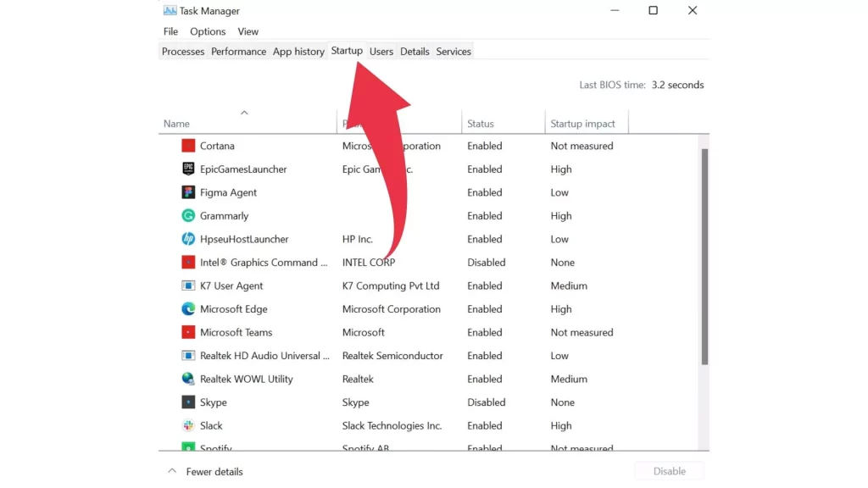Screen dimensions: 868x488
Task: Select the K7 User Agent entry
Action: pyautogui.click(x=231, y=286)
